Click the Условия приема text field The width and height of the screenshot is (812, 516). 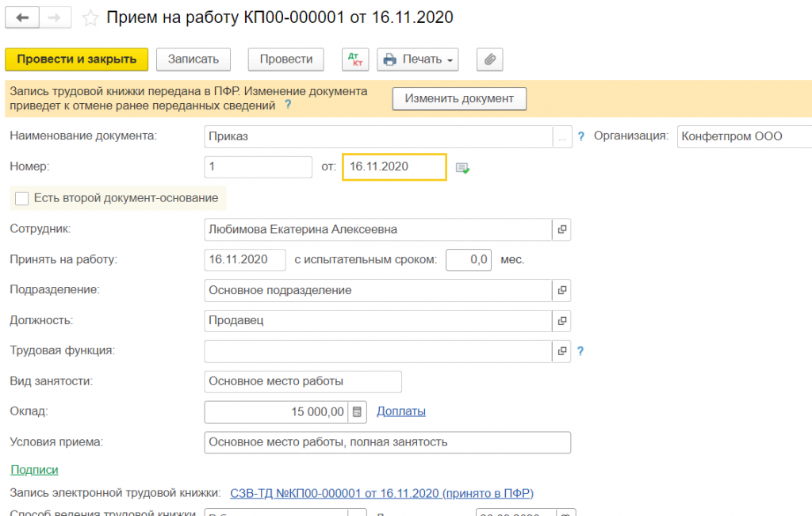point(387,441)
